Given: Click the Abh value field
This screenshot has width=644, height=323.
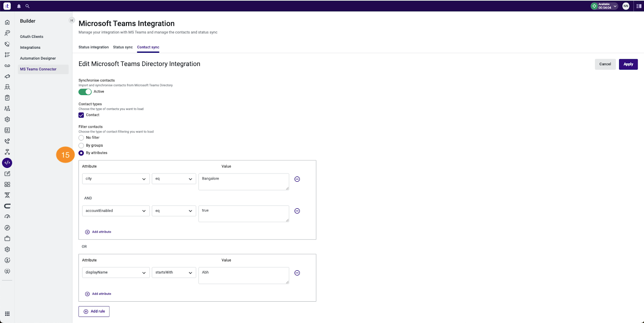Looking at the screenshot, I should tap(244, 275).
